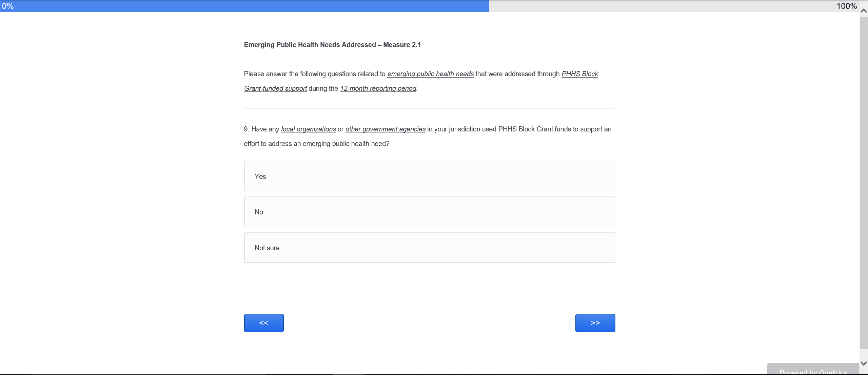
Task: Click the blue filled progress bar
Action: coord(244,6)
